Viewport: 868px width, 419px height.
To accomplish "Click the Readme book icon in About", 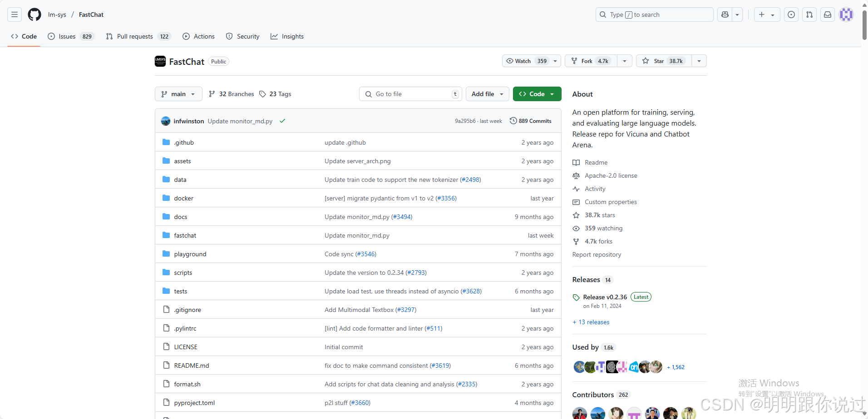I will (576, 162).
